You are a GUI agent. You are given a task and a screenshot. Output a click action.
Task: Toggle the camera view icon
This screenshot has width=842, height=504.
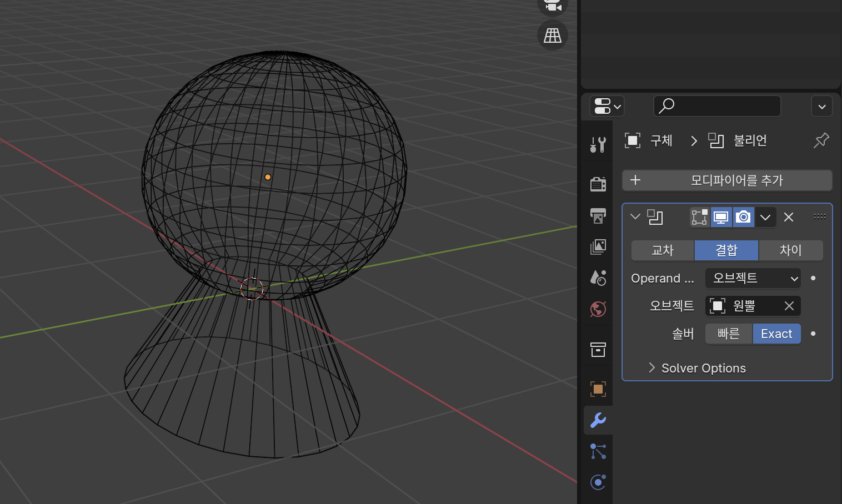click(x=552, y=6)
